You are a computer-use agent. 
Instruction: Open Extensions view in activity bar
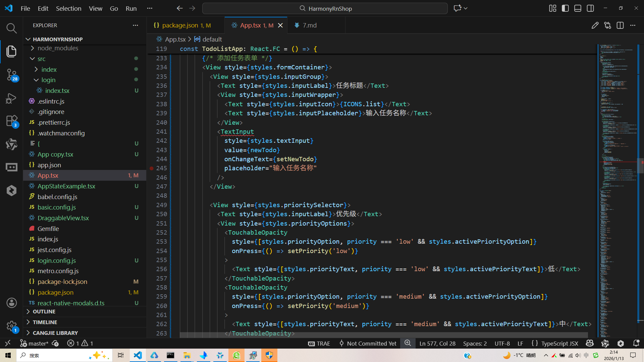[x=11, y=121]
